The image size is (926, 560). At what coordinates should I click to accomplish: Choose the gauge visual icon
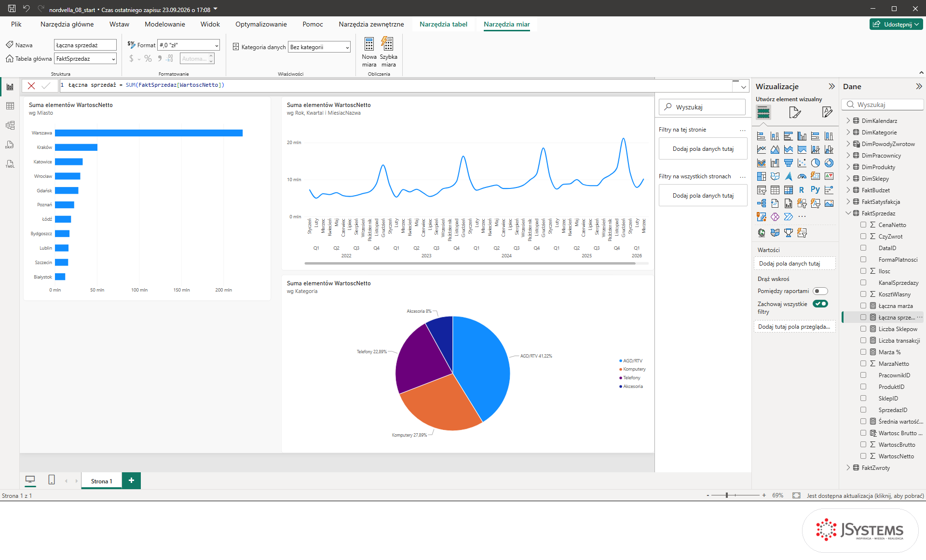(x=802, y=176)
